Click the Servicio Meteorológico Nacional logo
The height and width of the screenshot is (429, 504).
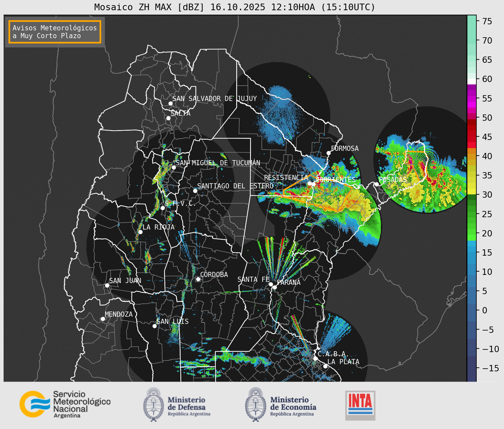[x=65, y=404]
